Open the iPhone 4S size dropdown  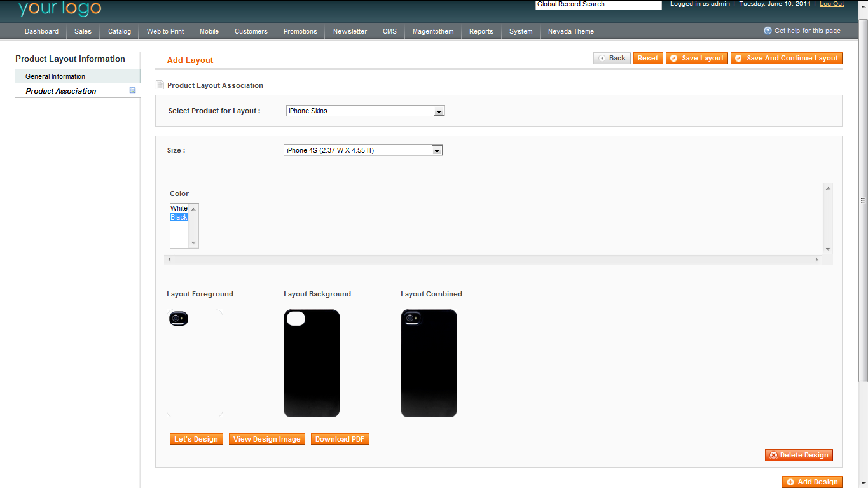[x=363, y=150]
